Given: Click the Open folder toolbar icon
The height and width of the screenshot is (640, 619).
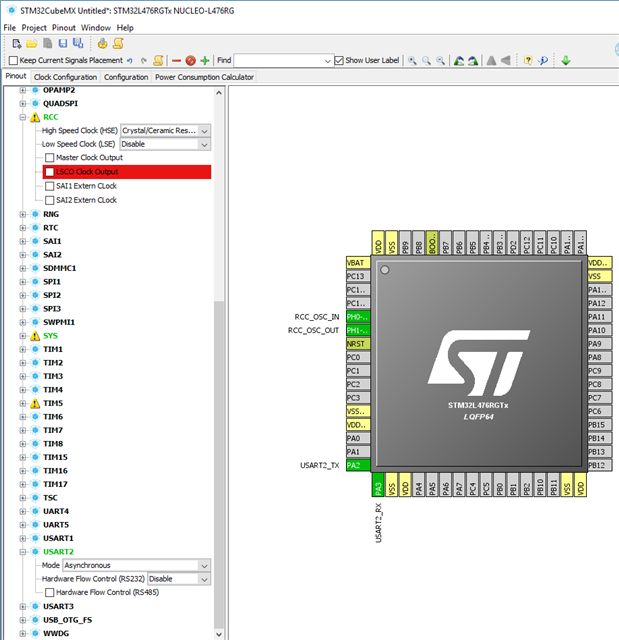Looking at the screenshot, I should [x=31, y=43].
